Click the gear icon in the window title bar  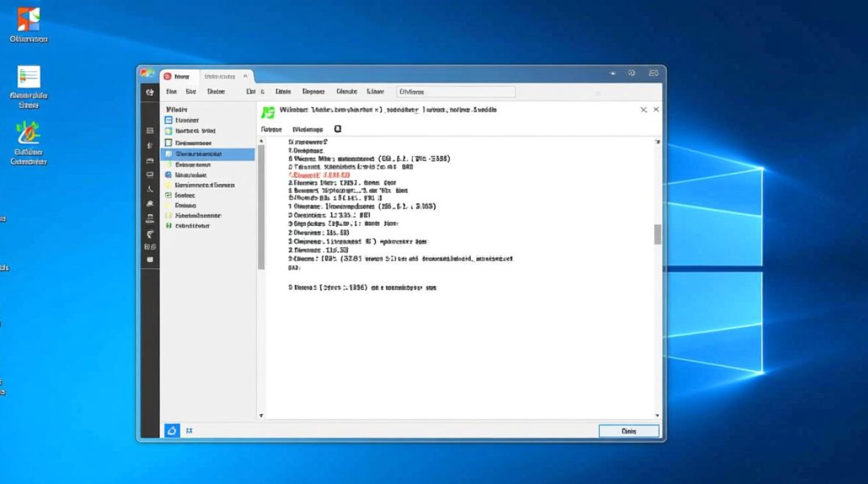(632, 74)
